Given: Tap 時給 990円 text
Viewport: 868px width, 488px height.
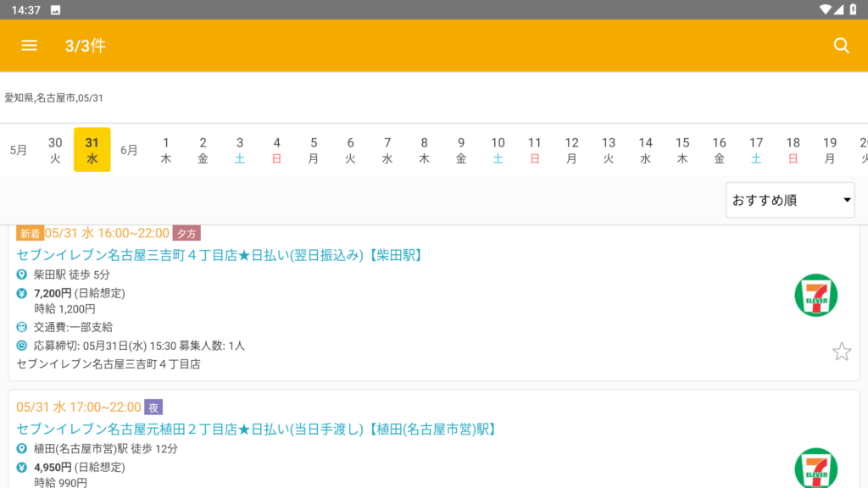Looking at the screenshot, I should pos(61,482).
